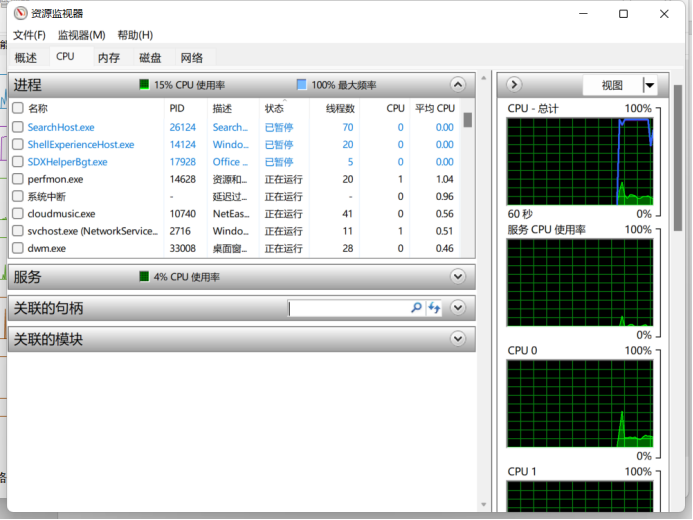Check the SearchHost.exe checkbox
Viewport: 693px width, 520px height.
click(18, 127)
